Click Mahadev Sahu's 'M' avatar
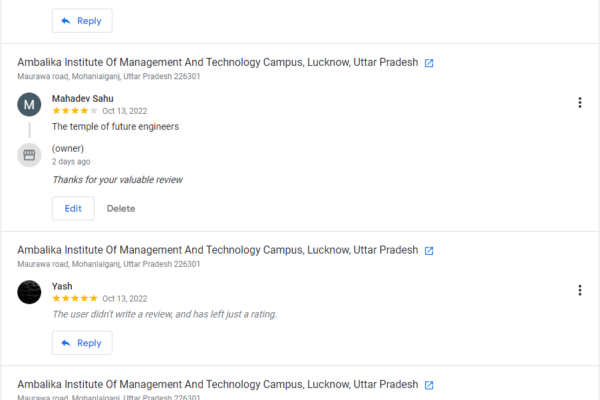Screen dimensions: 600x400 click(x=30, y=104)
